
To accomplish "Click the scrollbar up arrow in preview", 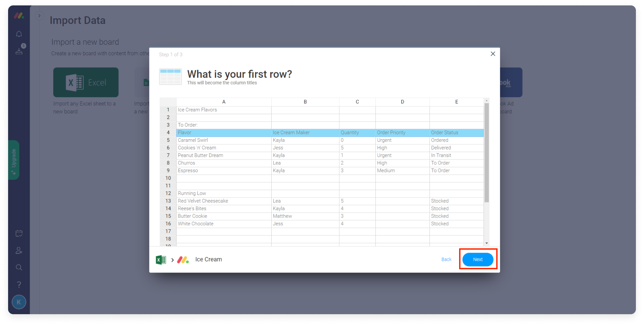I will click(486, 100).
